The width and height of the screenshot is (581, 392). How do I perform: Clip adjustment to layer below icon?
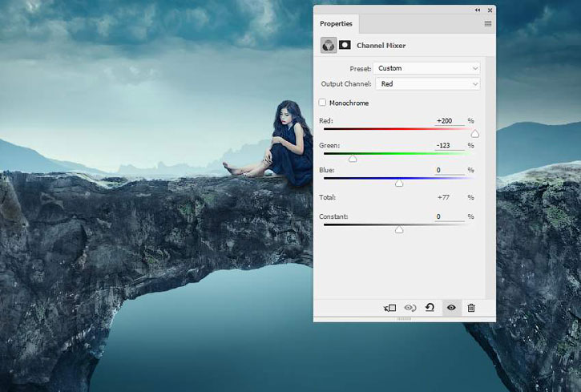(390, 308)
